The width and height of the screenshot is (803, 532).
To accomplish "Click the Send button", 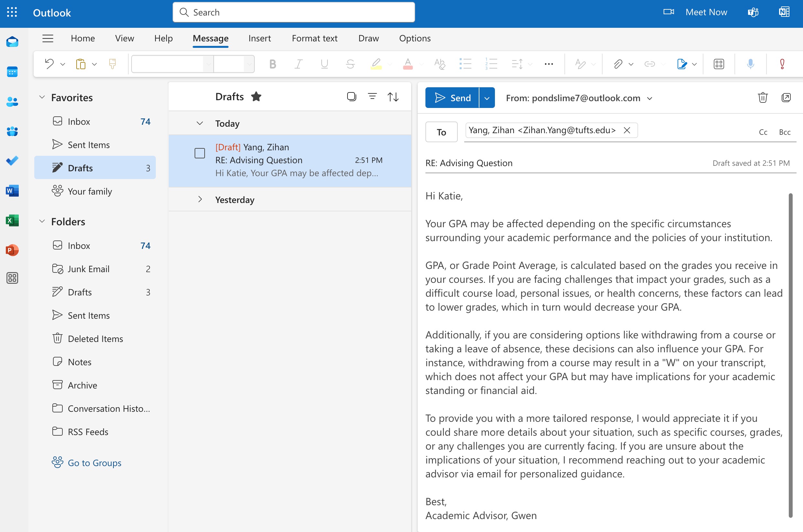I will [452, 98].
